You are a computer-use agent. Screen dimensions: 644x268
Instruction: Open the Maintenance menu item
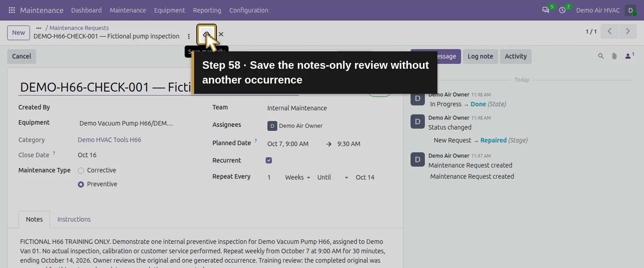click(x=128, y=10)
